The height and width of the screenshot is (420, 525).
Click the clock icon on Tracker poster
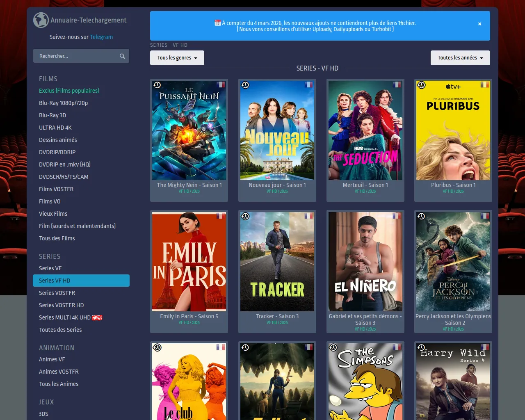245,216
